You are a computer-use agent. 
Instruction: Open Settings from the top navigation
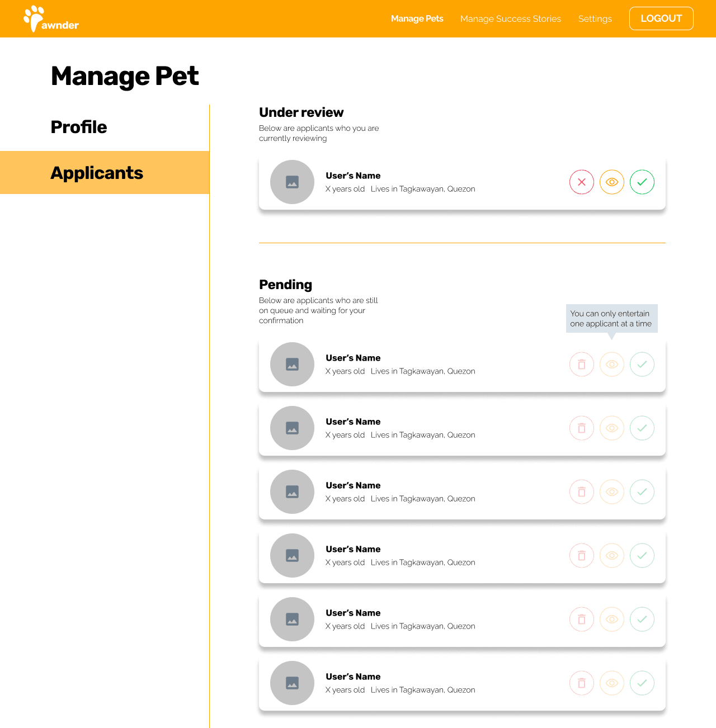coord(595,19)
